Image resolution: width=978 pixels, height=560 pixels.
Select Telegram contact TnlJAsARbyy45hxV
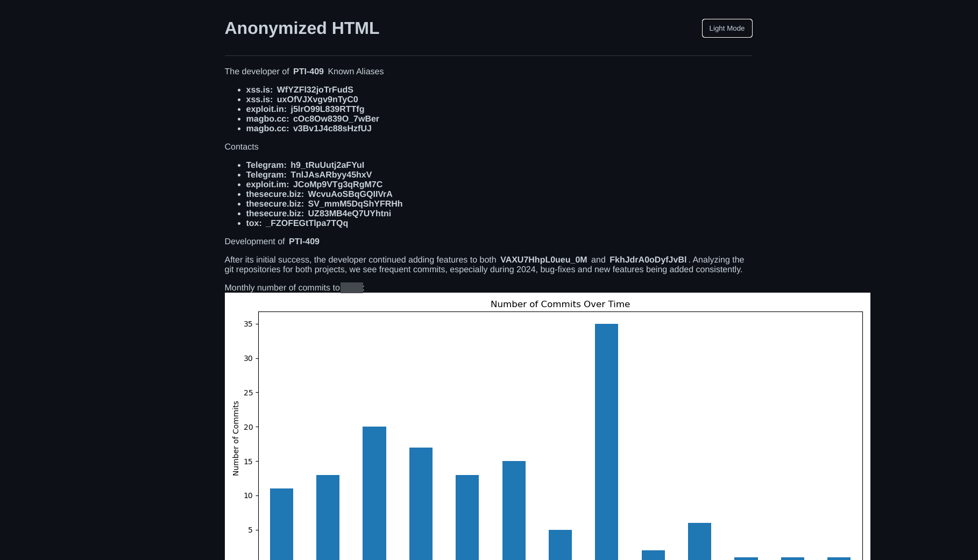331,175
